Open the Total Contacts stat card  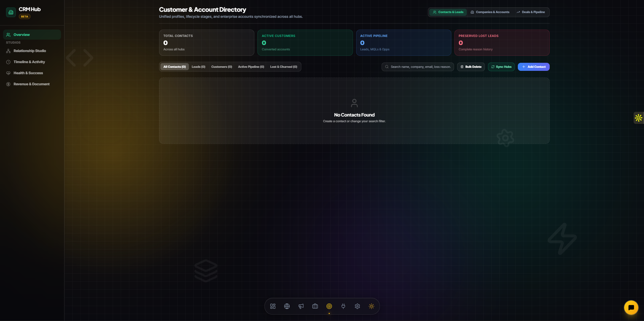[x=207, y=43]
